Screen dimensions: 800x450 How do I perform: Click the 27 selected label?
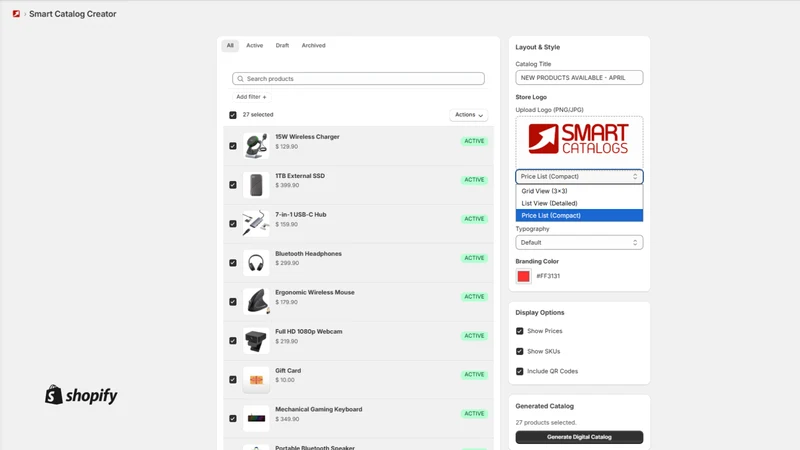(x=258, y=115)
